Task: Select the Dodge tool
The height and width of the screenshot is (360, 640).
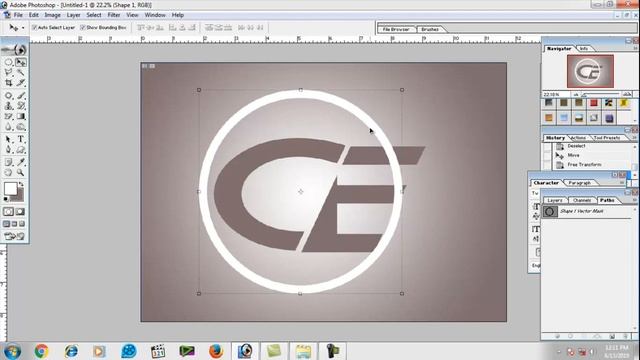Action: tap(20, 127)
